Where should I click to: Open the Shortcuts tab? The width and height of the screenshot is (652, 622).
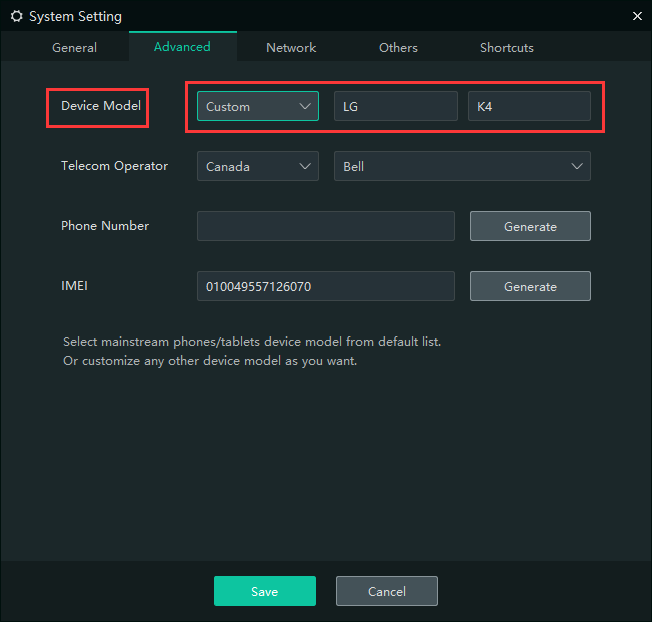506,47
